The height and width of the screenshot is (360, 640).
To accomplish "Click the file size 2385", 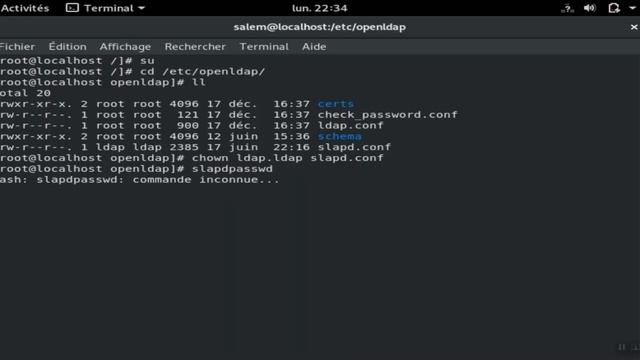I will tap(184, 147).
